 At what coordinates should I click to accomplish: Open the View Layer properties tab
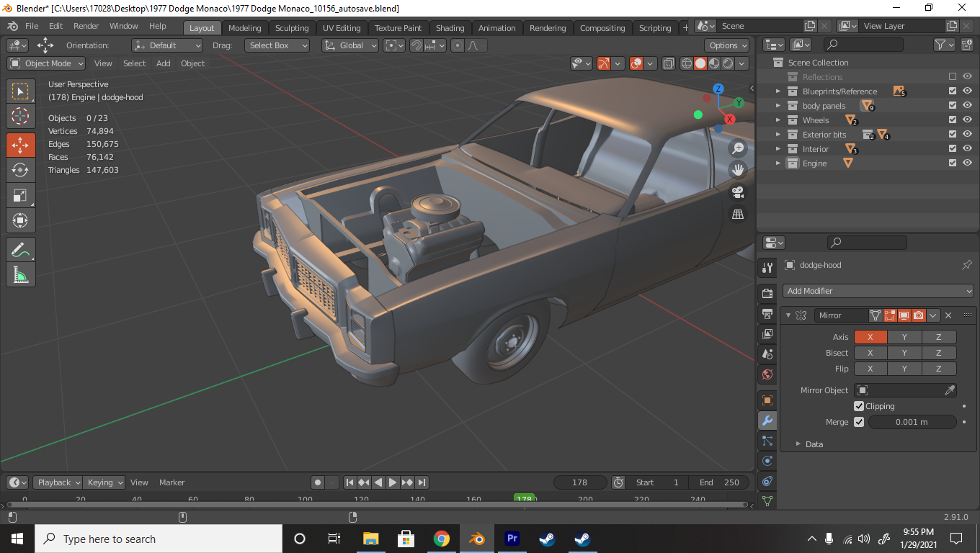point(767,334)
